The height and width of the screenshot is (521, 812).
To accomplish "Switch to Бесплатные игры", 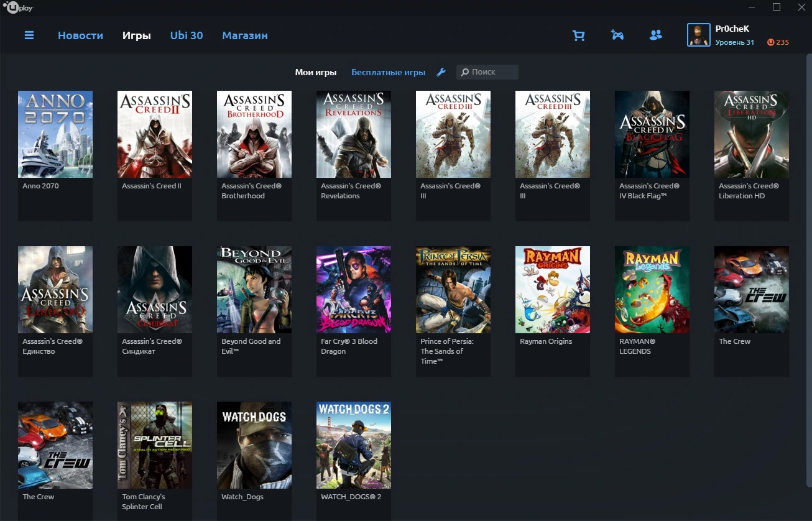I will click(389, 72).
